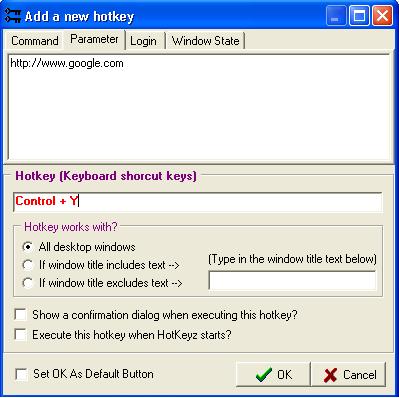
Task: Focus the hotkey field showing Control + Y
Action: pos(198,202)
